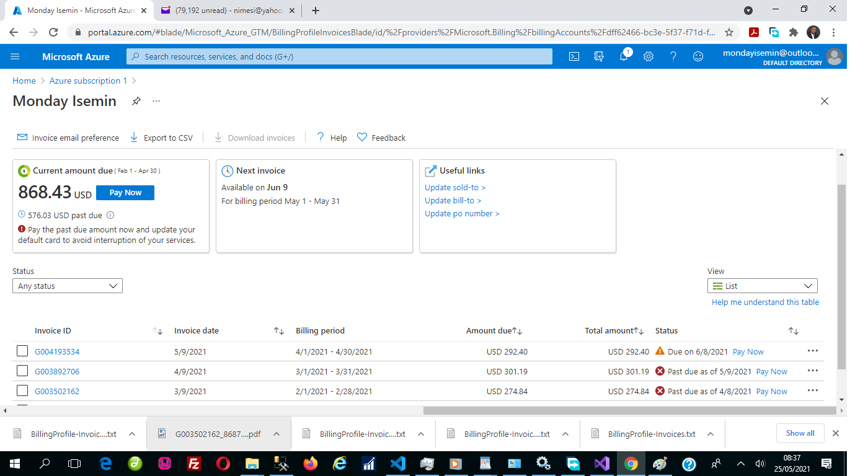Open the Azure portal hamburger menu
Screen dimensions: 868x476
pos(15,56)
